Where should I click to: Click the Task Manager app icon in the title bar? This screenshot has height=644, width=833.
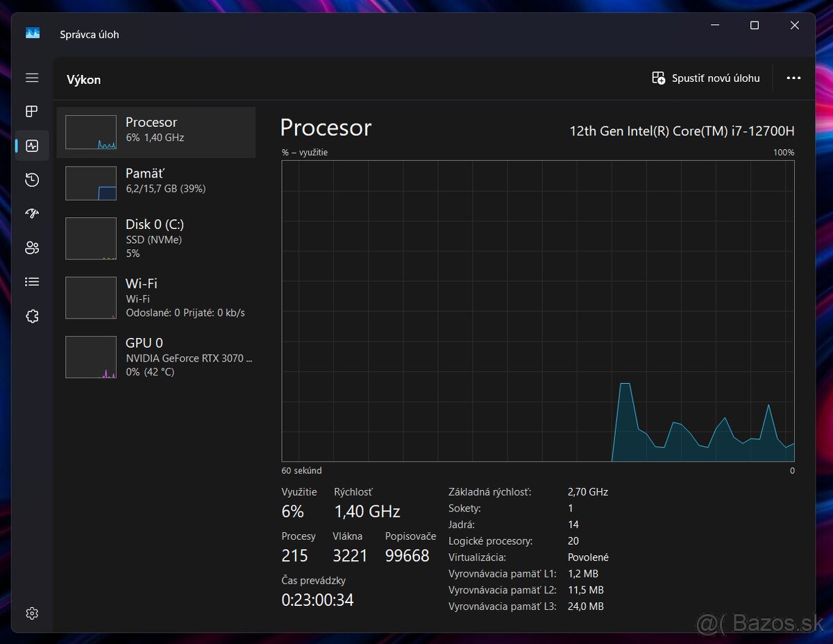coord(33,33)
